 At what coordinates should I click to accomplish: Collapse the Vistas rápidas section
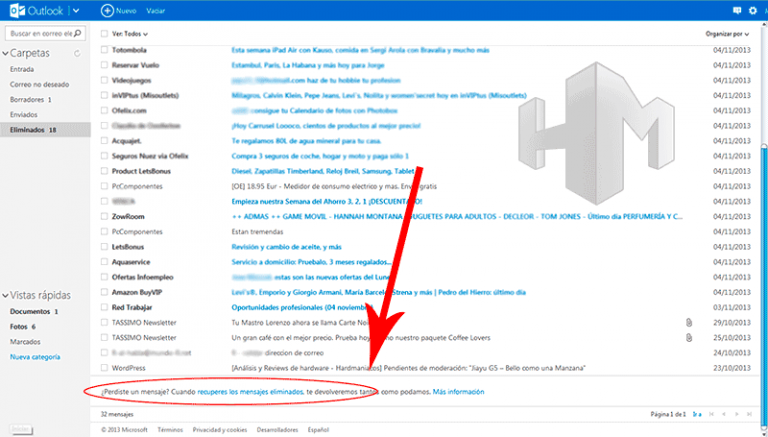click(5, 295)
